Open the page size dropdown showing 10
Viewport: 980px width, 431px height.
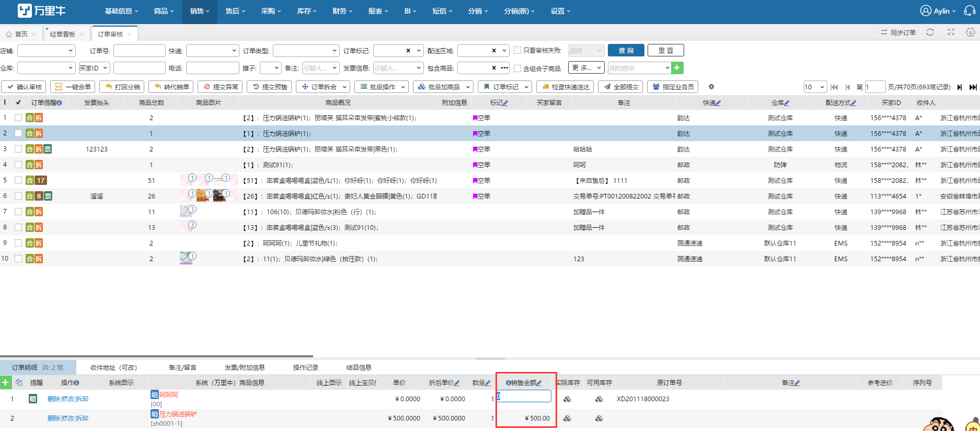click(815, 87)
